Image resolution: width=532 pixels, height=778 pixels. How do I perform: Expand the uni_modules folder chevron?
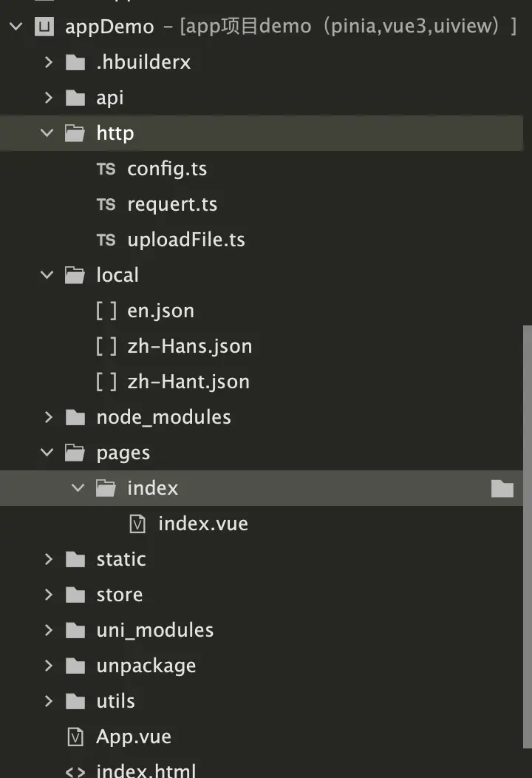(x=48, y=630)
